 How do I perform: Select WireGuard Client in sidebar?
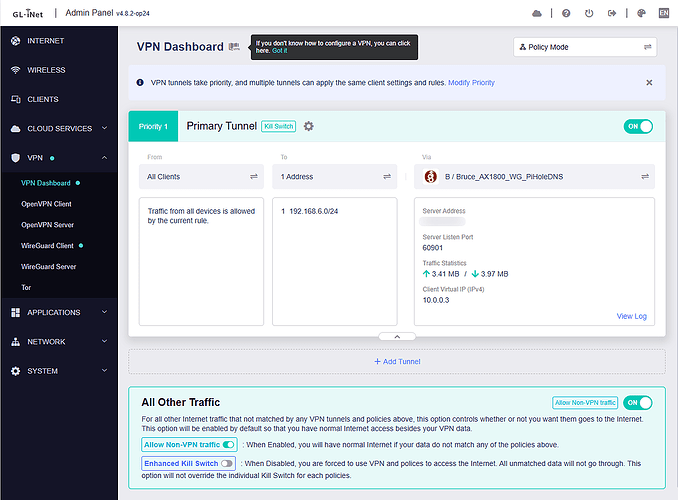[x=49, y=245]
